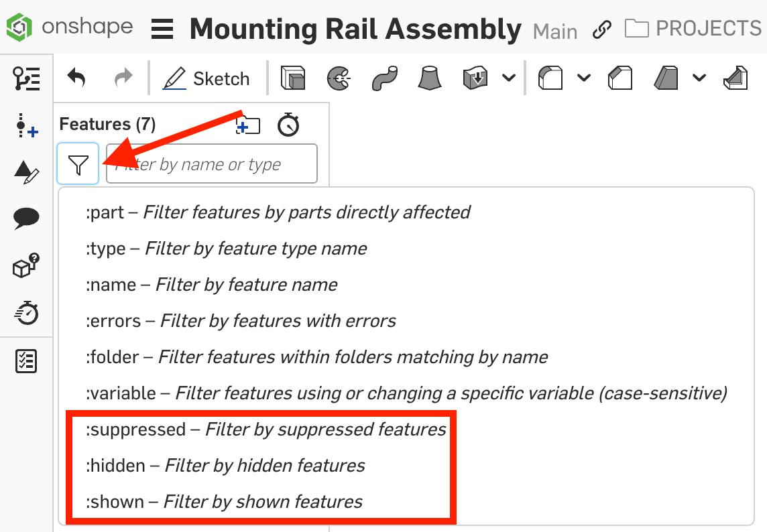Select the Revolve tool
767x532 pixels.
(x=339, y=79)
